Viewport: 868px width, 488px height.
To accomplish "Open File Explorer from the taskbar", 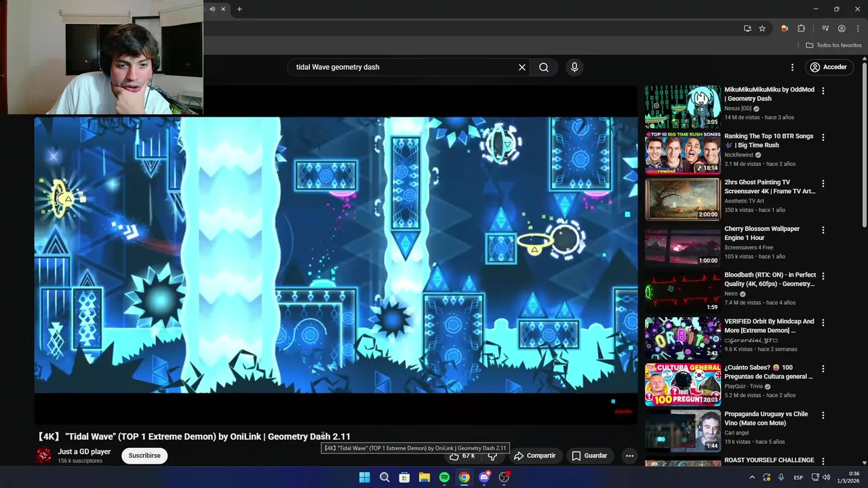I will tap(424, 477).
